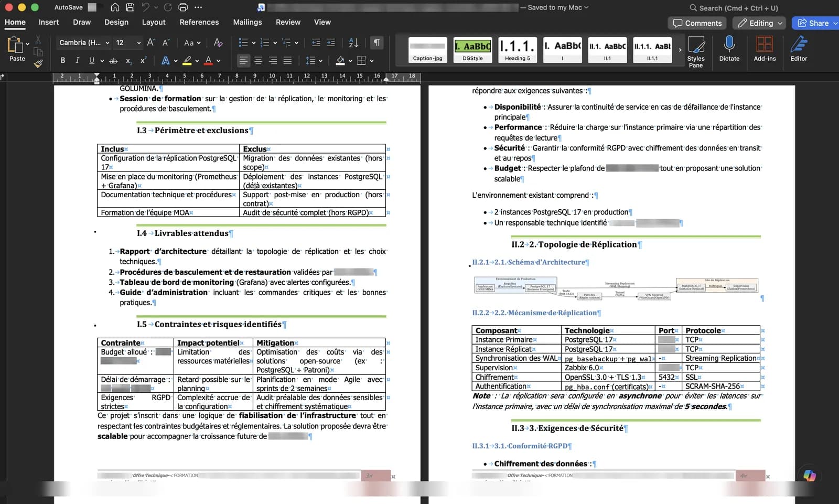Click the more options ellipsis in title bar
839x504 pixels.
pyautogui.click(x=198, y=7)
